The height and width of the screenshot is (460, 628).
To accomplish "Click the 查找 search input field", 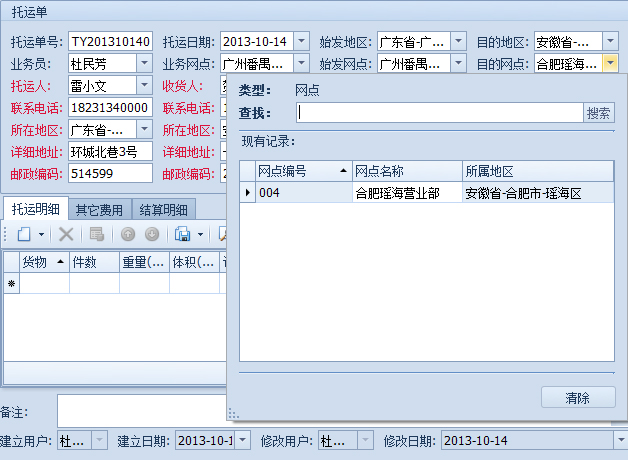I will pyautogui.click(x=439, y=113).
